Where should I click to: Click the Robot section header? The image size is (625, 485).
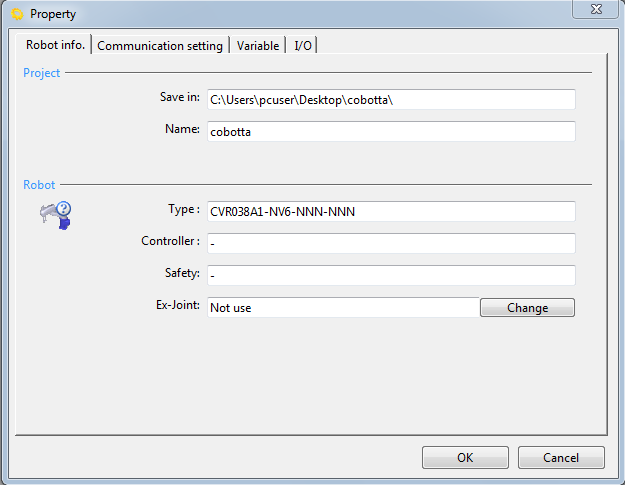click(x=39, y=185)
